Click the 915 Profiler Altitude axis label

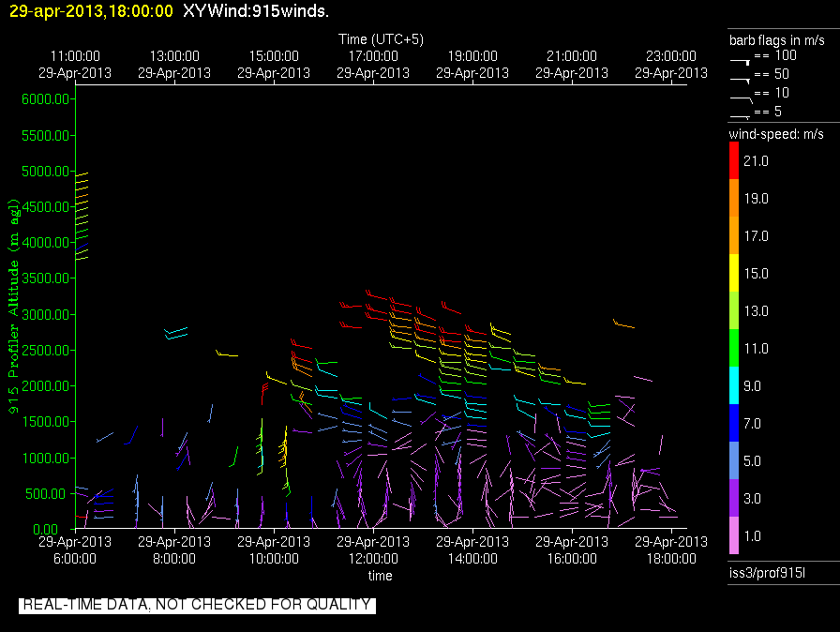(13, 306)
